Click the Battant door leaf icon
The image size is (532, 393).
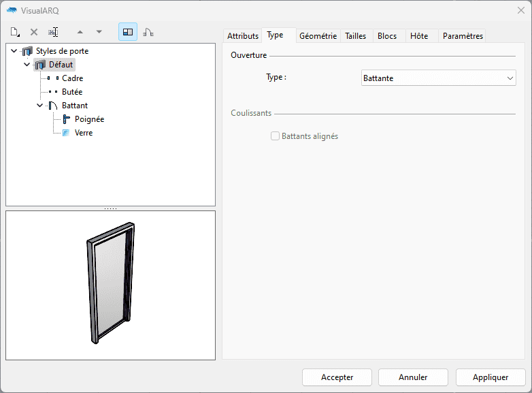click(x=53, y=106)
